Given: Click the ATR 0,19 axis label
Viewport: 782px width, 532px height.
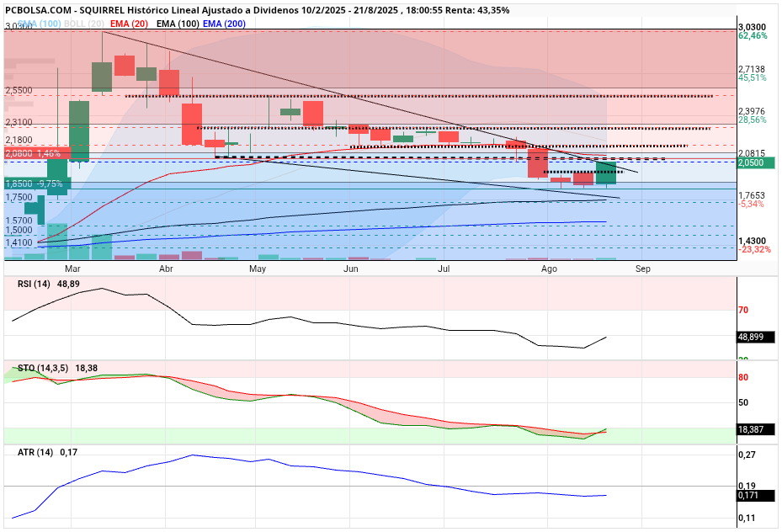Looking at the screenshot, I should [x=747, y=486].
